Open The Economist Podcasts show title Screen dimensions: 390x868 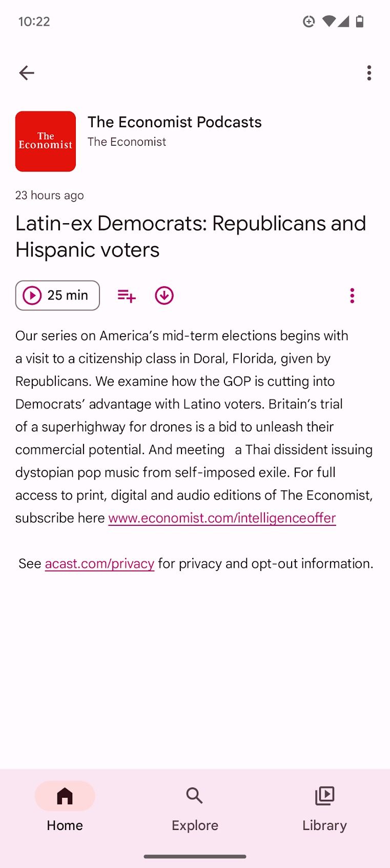click(x=174, y=122)
